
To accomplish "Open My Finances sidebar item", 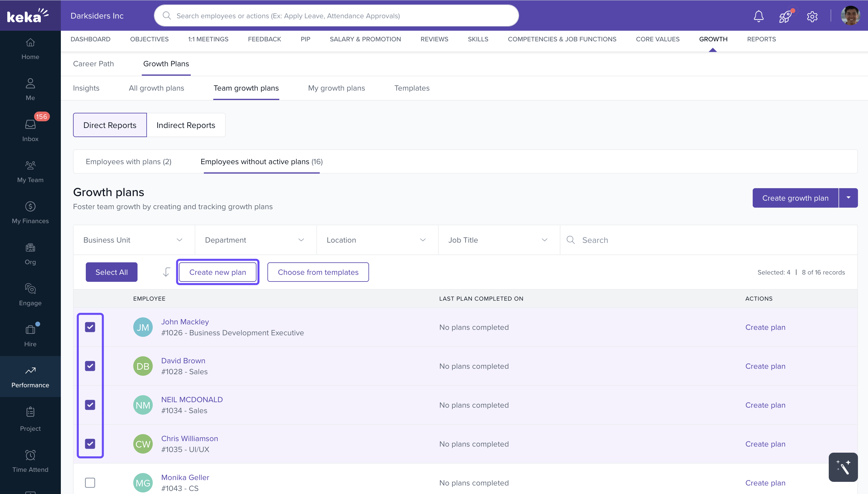I will pos(30,212).
